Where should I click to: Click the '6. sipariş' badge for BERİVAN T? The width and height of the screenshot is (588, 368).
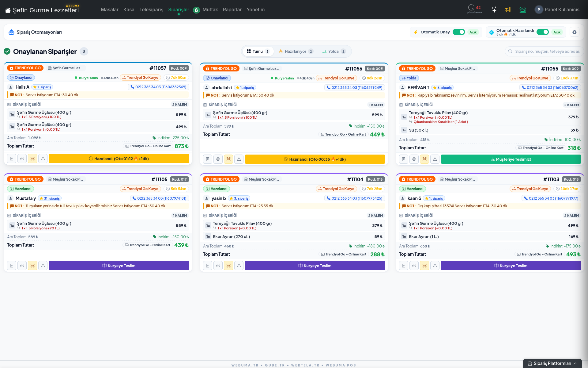point(443,88)
